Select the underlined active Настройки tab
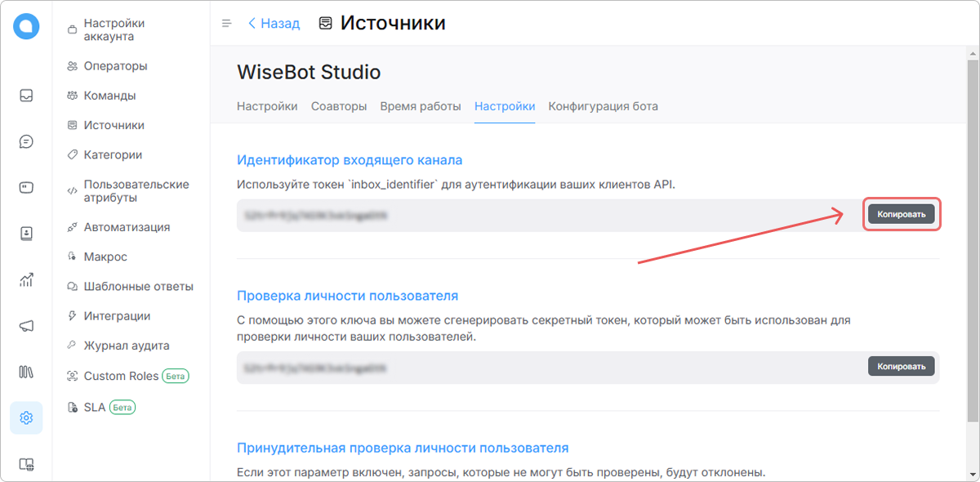Screen dimensions: 980x482 click(x=505, y=106)
